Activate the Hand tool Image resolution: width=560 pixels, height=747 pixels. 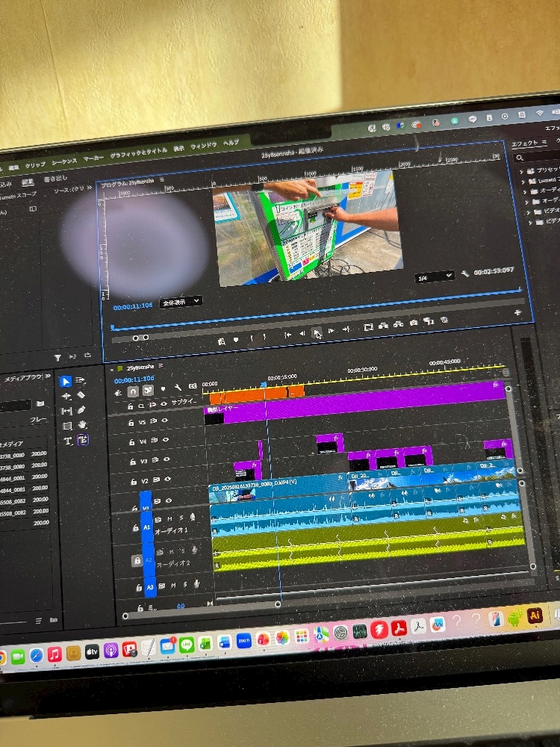click(82, 425)
